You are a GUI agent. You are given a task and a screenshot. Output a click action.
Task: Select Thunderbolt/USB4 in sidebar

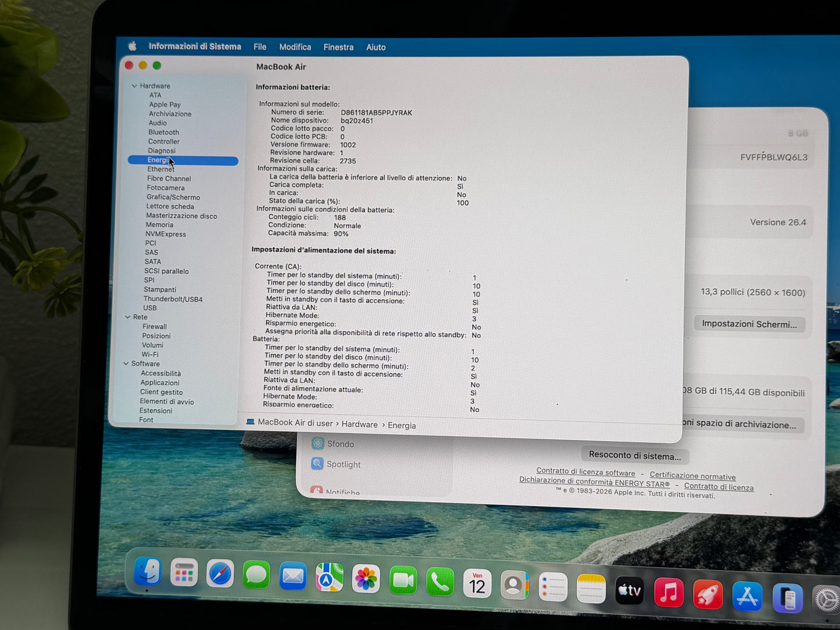[173, 299]
